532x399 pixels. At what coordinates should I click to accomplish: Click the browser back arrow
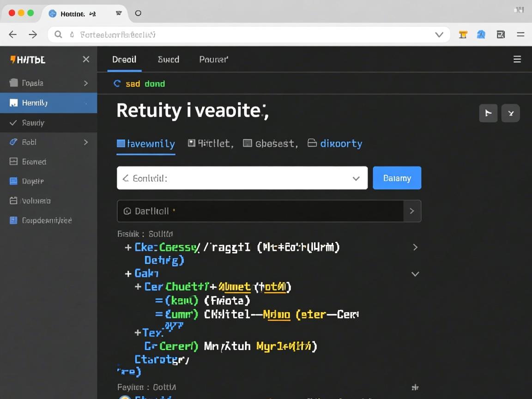point(13,35)
